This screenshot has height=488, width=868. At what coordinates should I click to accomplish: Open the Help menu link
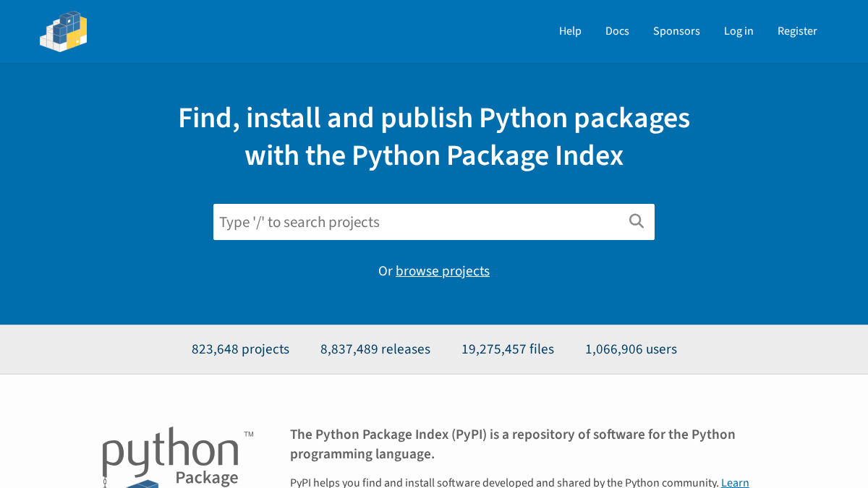[x=570, y=31]
